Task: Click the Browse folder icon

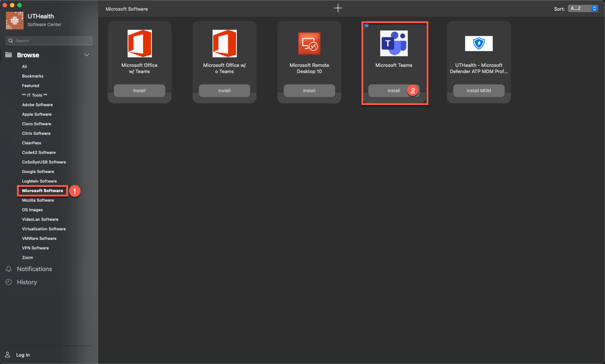Action: [9, 55]
